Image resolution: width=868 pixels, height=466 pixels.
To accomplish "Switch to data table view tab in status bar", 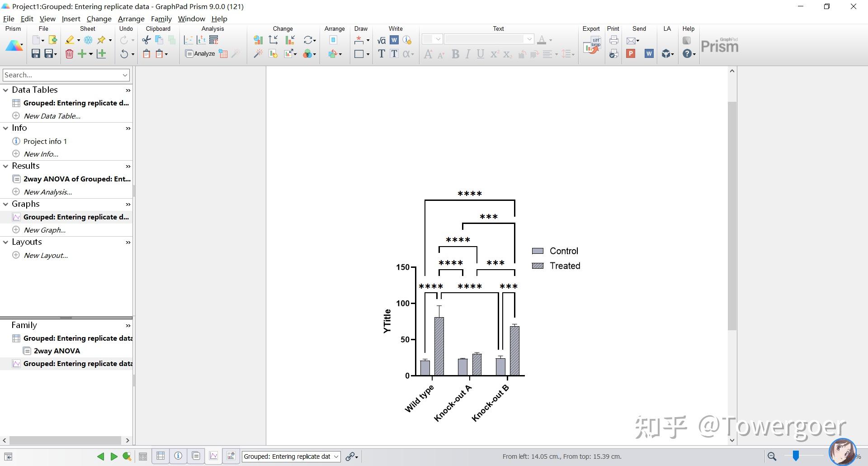I will tap(160, 456).
